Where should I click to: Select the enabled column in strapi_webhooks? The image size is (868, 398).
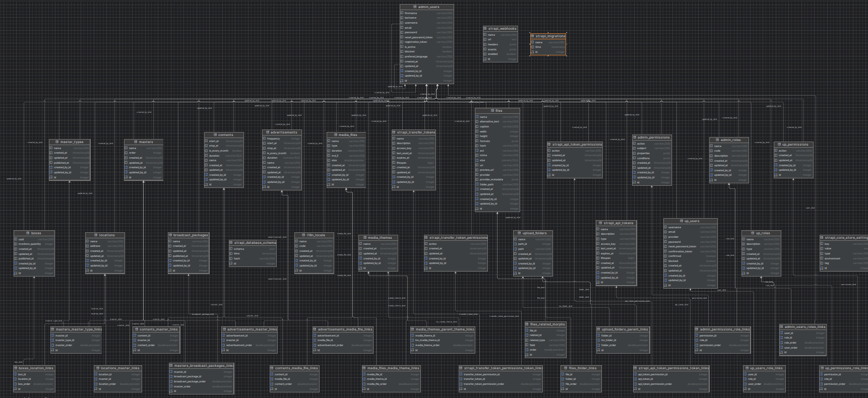tap(492, 54)
